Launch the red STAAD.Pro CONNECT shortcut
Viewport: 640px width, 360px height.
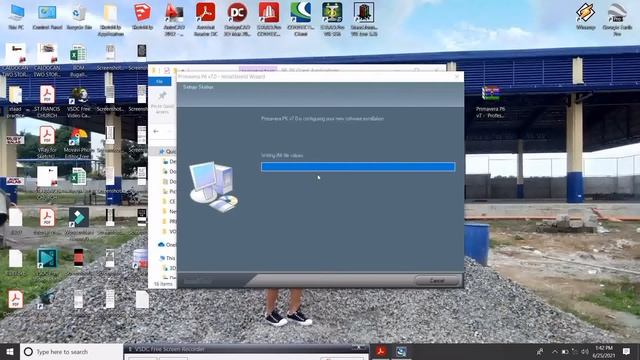click(x=269, y=20)
